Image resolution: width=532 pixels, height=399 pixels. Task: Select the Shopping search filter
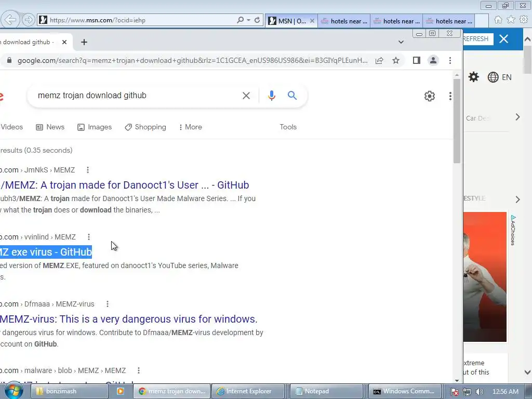[145, 127]
